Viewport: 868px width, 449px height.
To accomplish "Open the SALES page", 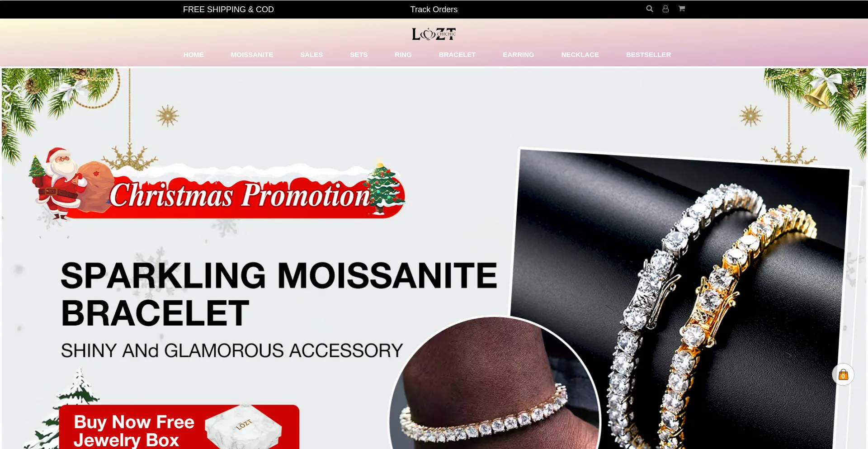I will click(311, 55).
